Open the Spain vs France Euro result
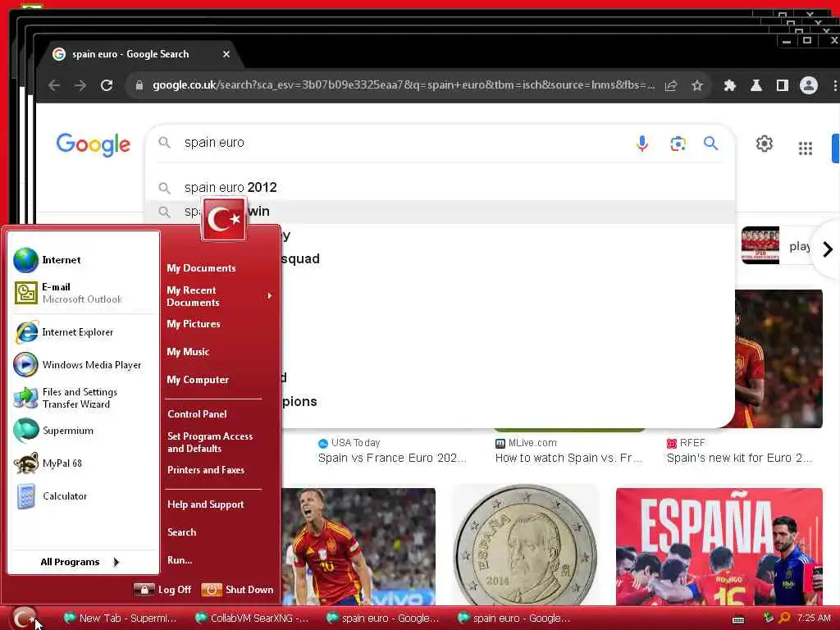Image resolution: width=840 pixels, height=630 pixels. [392, 458]
